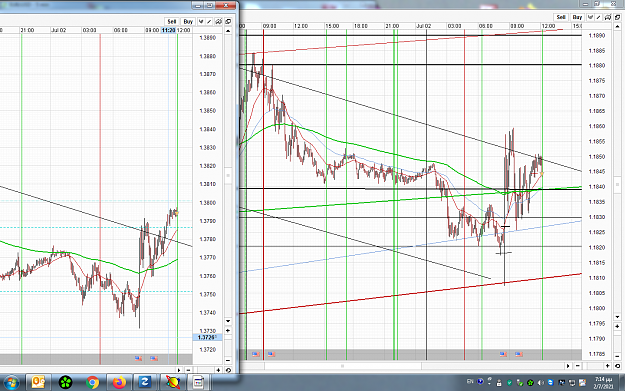The width and height of the screenshot is (625, 391).
Task: Click Jul 02 date label in right chart
Action: (423, 26)
